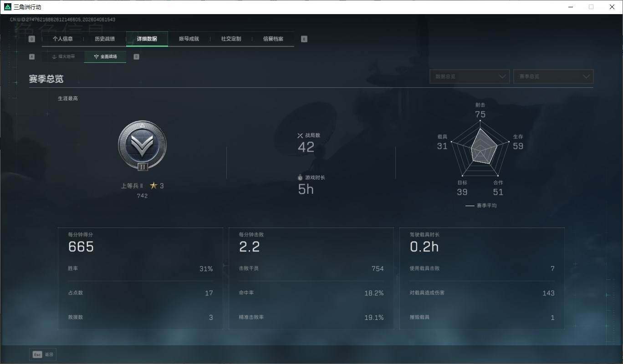Viewport: 623px width, 364px height.
Task: Click the pentagon radar chart
Action: click(x=480, y=148)
